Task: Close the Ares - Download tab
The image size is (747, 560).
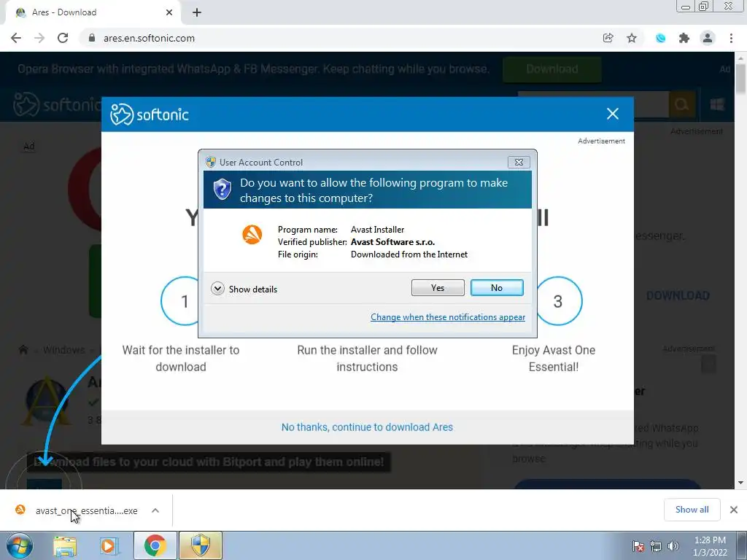Action: click(x=169, y=13)
